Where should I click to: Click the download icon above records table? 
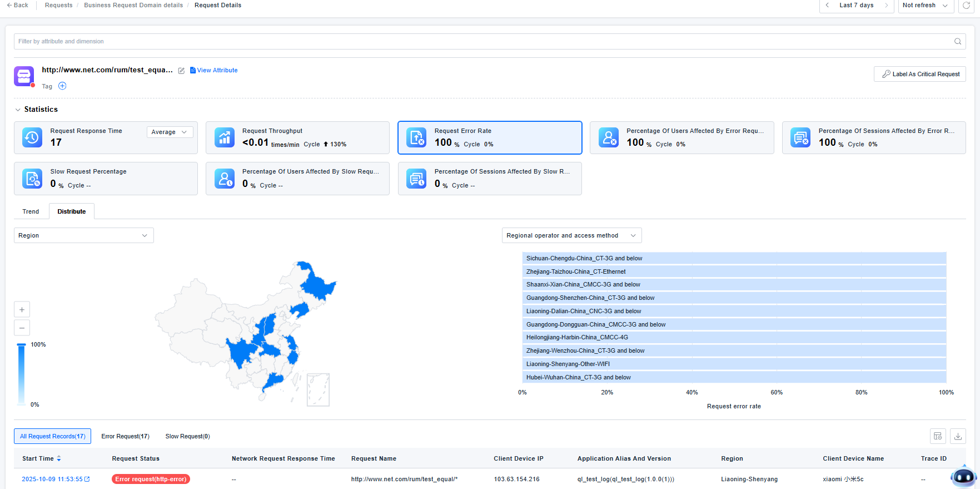[958, 436]
